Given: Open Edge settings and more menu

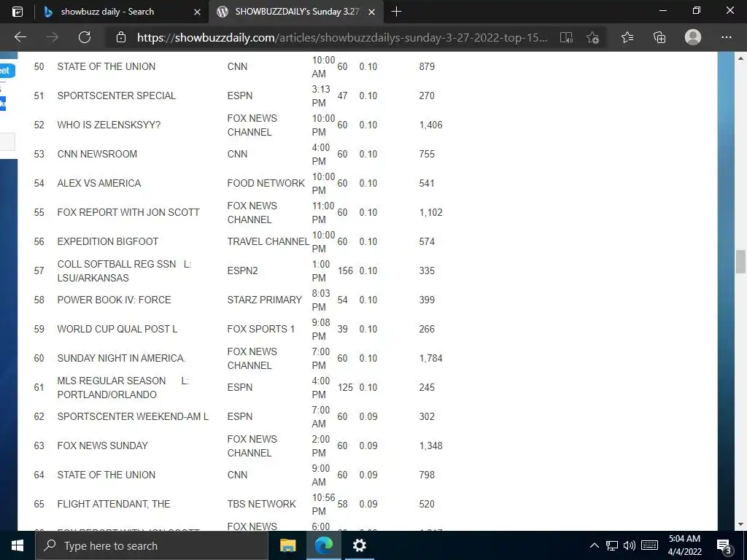Looking at the screenshot, I should [x=726, y=37].
